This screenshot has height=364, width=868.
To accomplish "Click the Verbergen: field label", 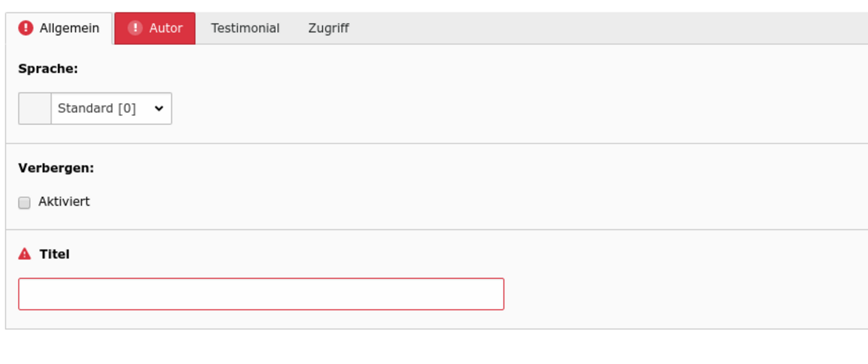I will (x=56, y=168).
